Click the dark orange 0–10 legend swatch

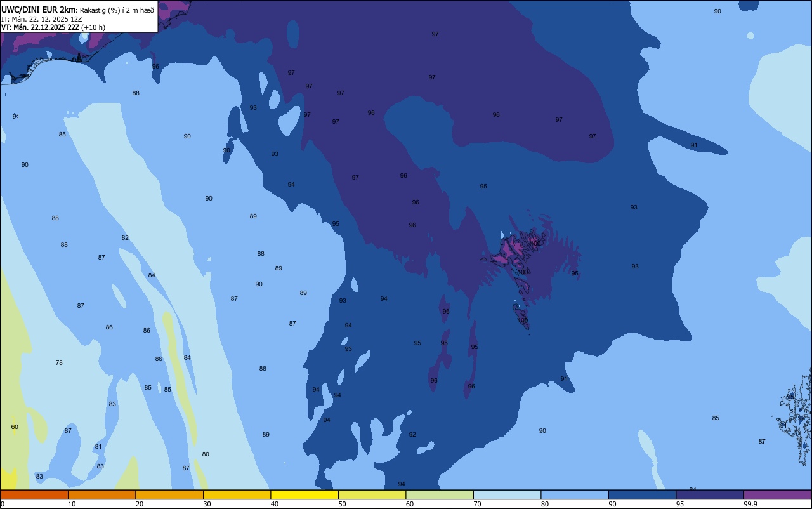click(x=34, y=494)
